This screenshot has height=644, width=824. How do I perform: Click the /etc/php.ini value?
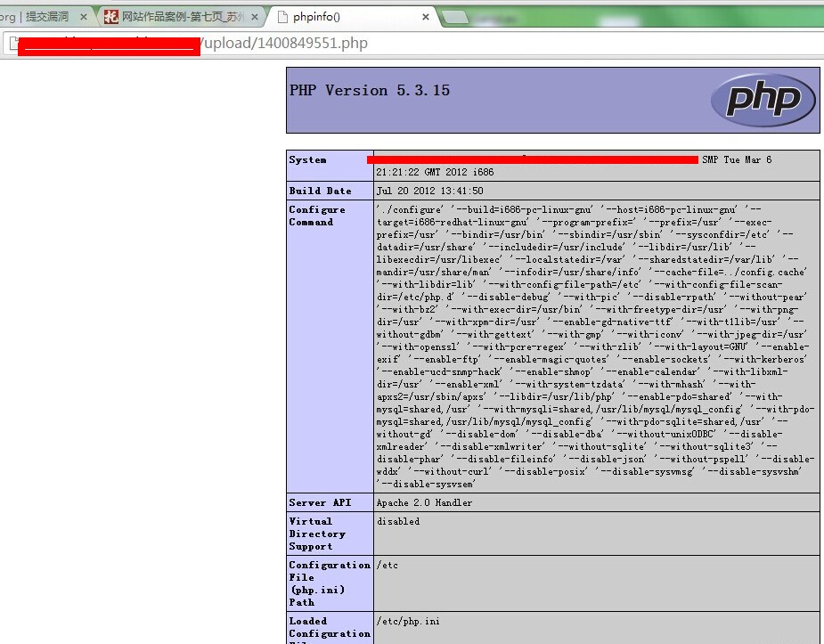click(x=408, y=622)
